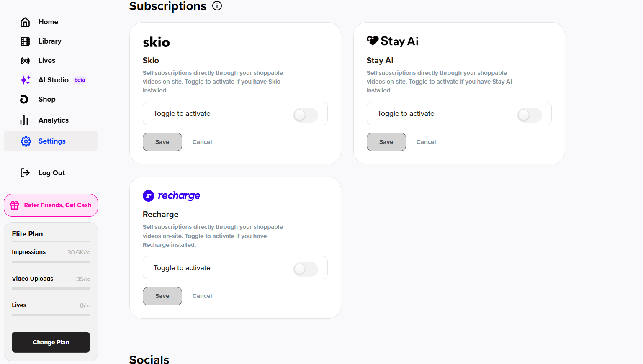Image resolution: width=643 pixels, height=364 pixels.
Task: Go to the Library menu item
Action: [50, 41]
